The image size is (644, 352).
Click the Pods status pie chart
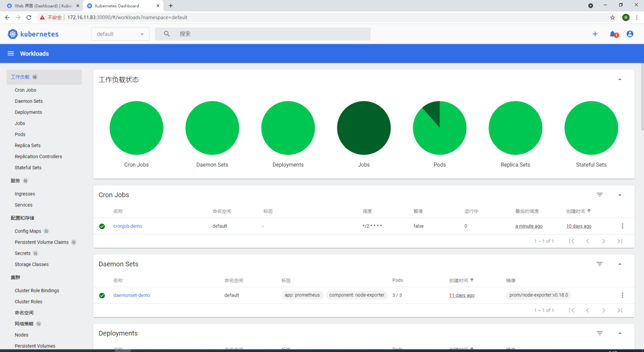click(440, 128)
